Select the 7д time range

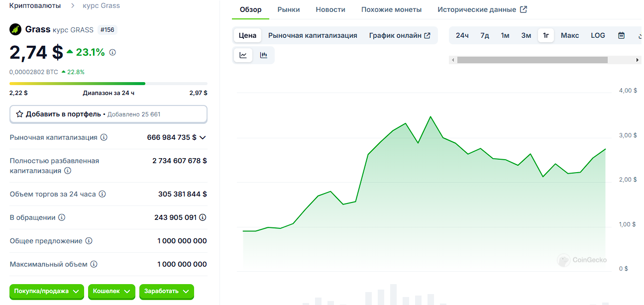point(485,35)
